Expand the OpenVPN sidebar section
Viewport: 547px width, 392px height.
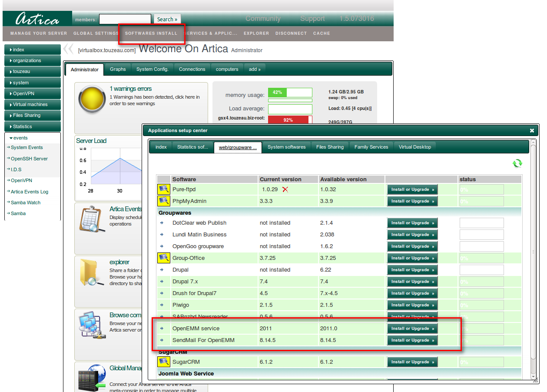pos(32,93)
